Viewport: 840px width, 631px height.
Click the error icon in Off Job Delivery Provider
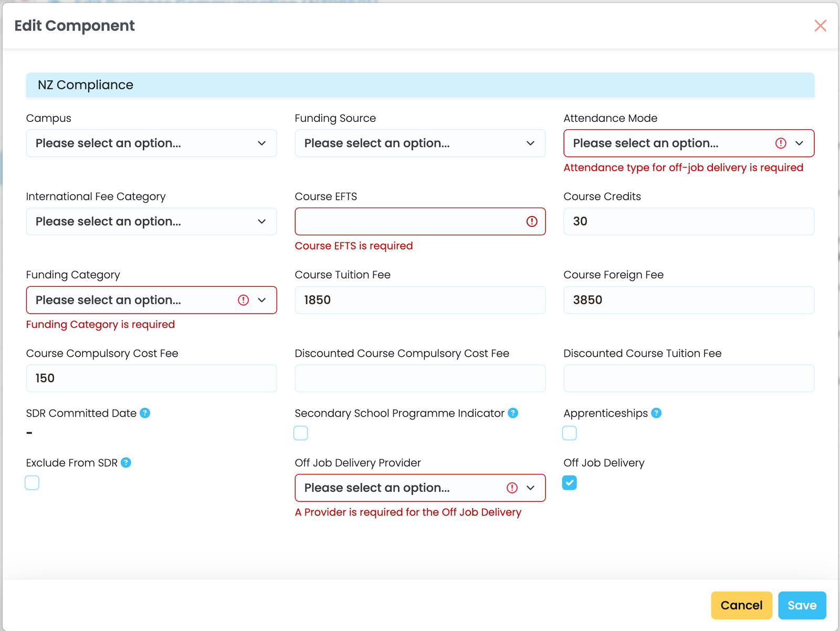[x=512, y=488]
